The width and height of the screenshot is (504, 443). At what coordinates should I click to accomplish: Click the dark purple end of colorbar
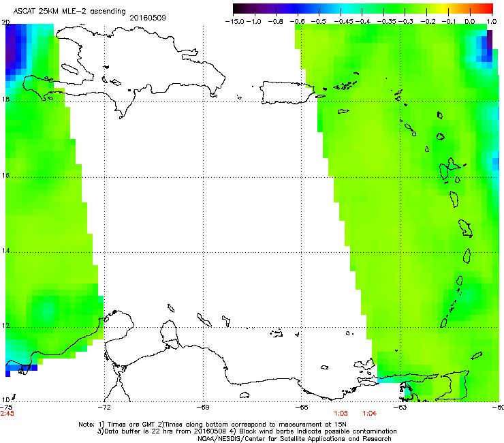pyautogui.click(x=238, y=9)
